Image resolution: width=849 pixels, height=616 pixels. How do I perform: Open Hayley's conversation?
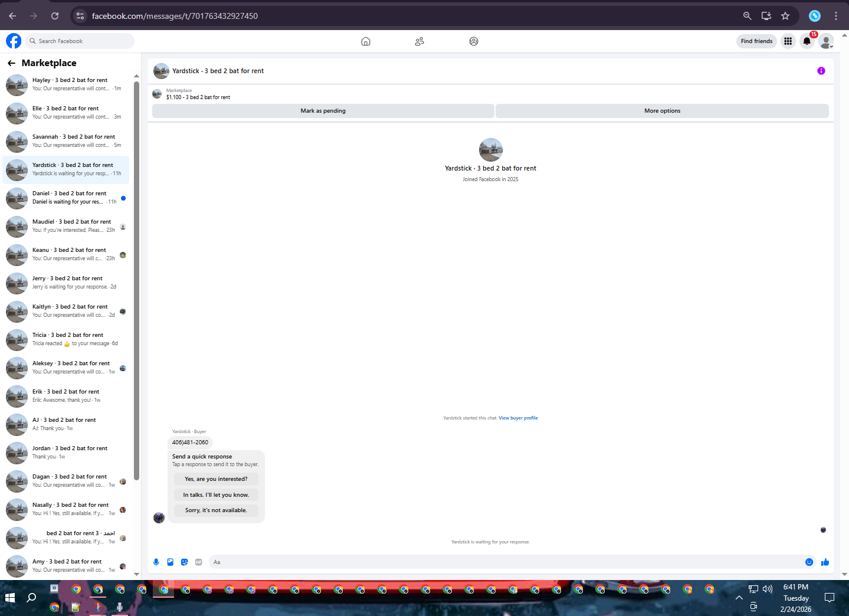coord(66,84)
